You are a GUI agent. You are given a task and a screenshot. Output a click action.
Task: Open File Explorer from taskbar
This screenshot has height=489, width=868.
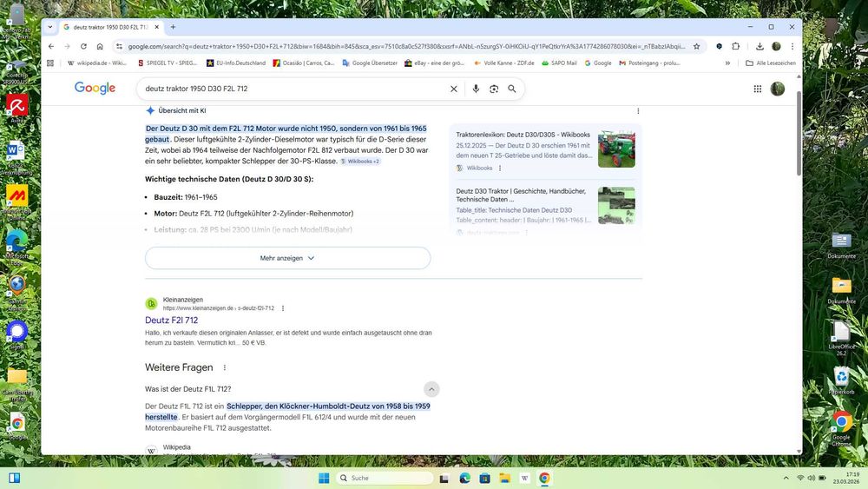click(x=504, y=478)
